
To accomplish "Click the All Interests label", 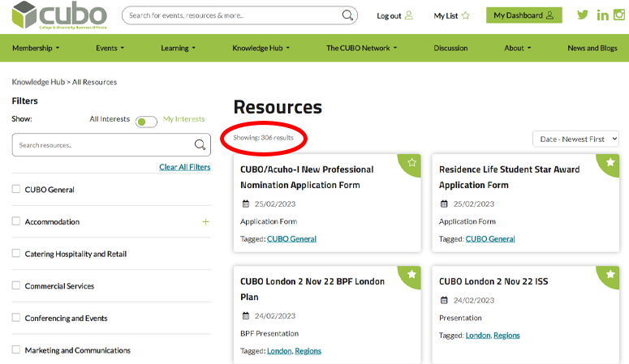I will tap(110, 119).
